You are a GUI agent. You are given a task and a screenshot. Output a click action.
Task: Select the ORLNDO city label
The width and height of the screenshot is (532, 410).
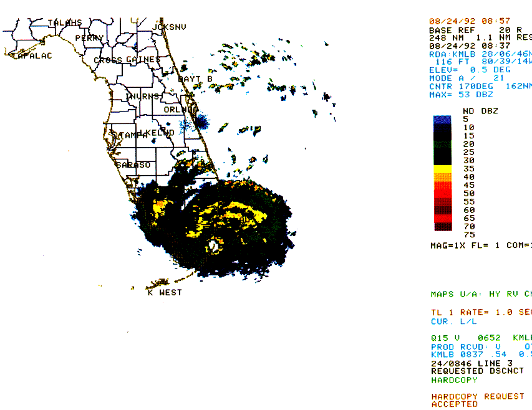point(181,110)
